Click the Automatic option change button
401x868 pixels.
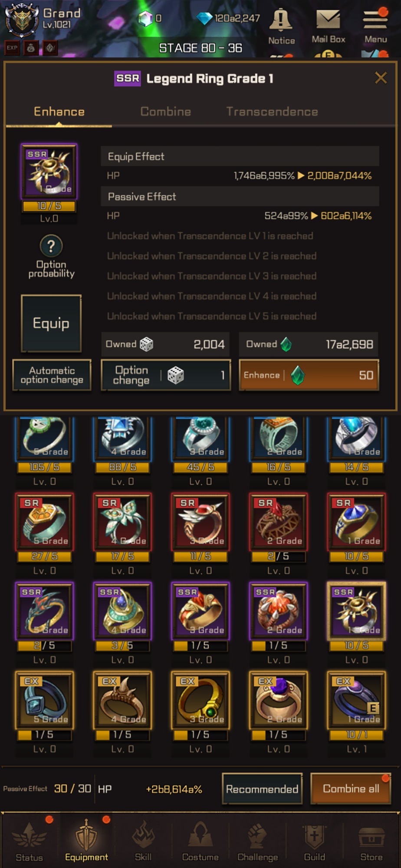(52, 375)
